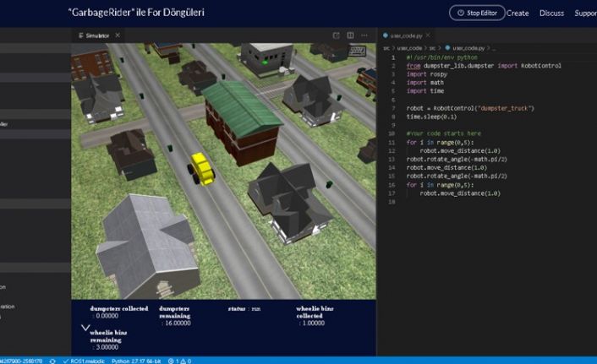The width and height of the screenshot is (597, 364).
Task: Open the errors and warnings indicator
Action: [179, 360]
